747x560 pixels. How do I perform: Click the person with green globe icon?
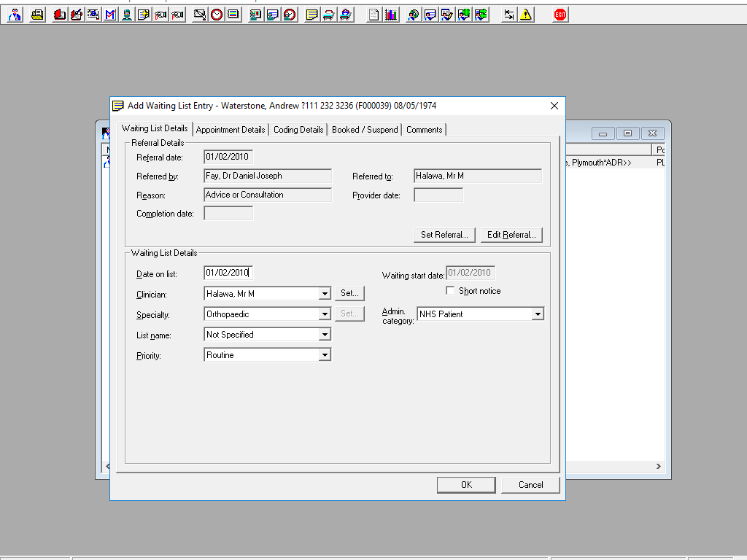[464, 15]
